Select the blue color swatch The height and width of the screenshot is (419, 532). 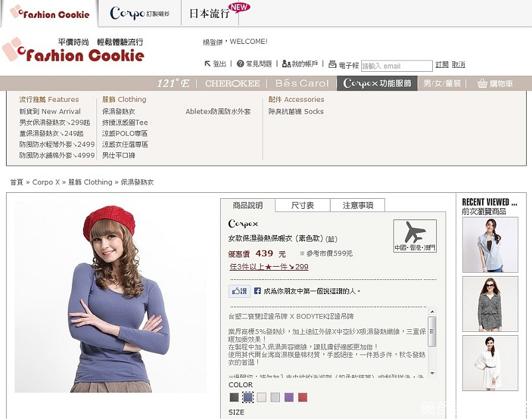(x=247, y=397)
